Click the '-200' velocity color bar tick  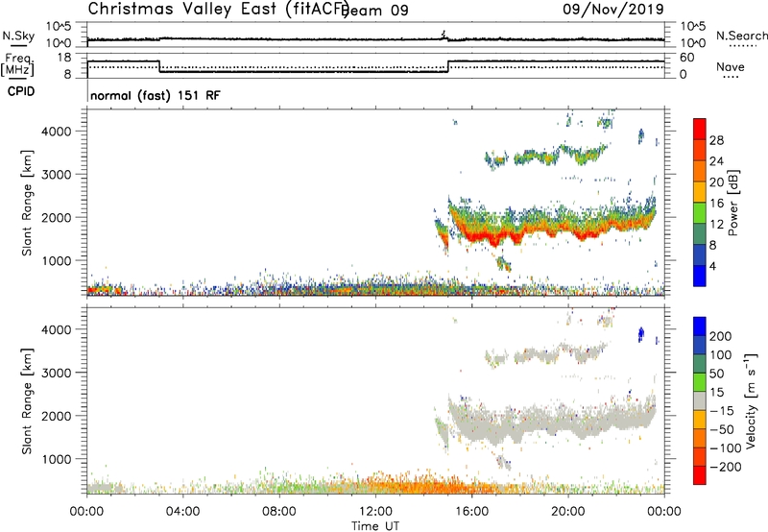coord(725,467)
